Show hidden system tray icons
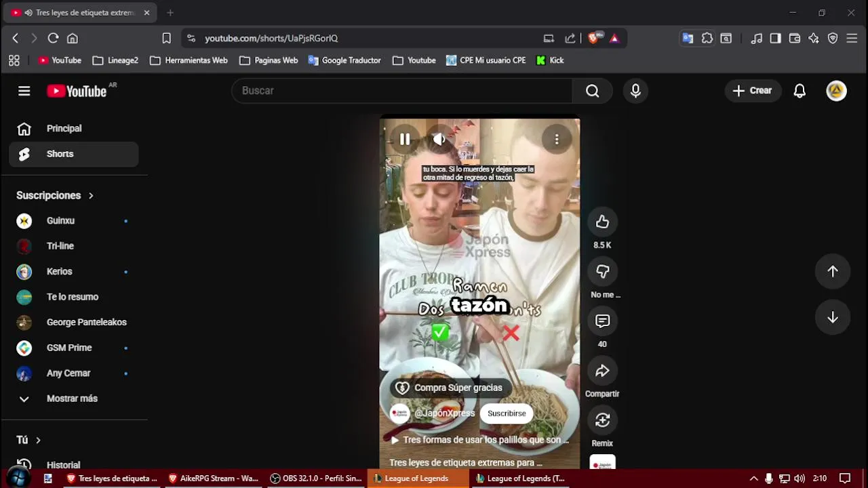Image resolution: width=868 pixels, height=488 pixels. pyautogui.click(x=753, y=479)
